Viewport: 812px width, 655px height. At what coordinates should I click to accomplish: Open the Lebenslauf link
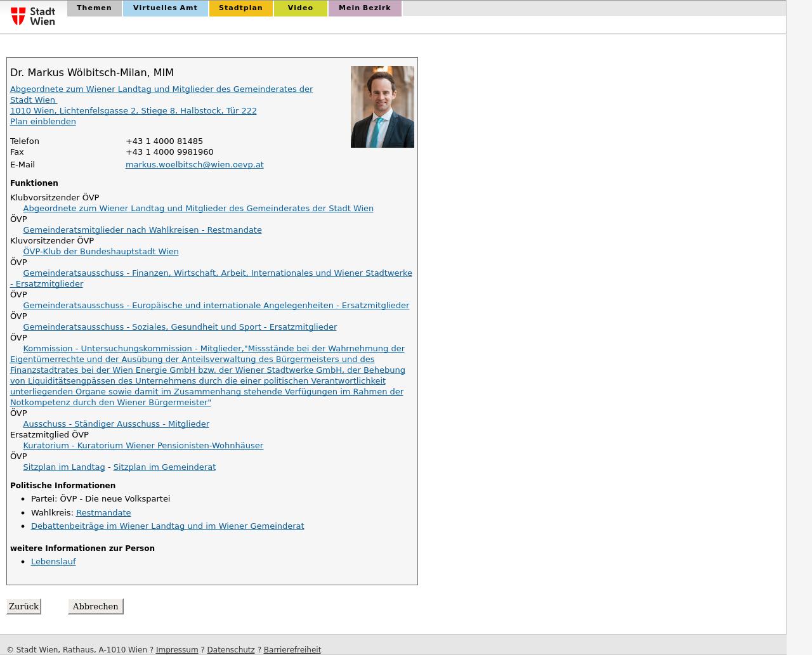coord(53,561)
